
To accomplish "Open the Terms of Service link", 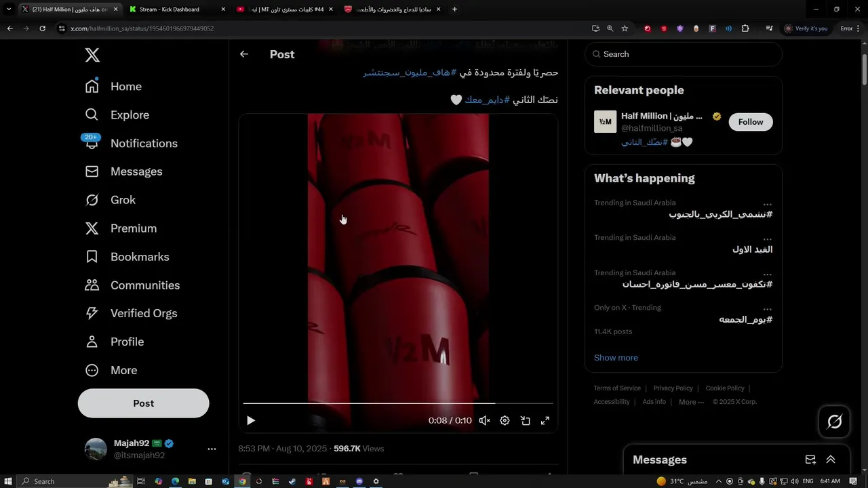I will 617,388.
